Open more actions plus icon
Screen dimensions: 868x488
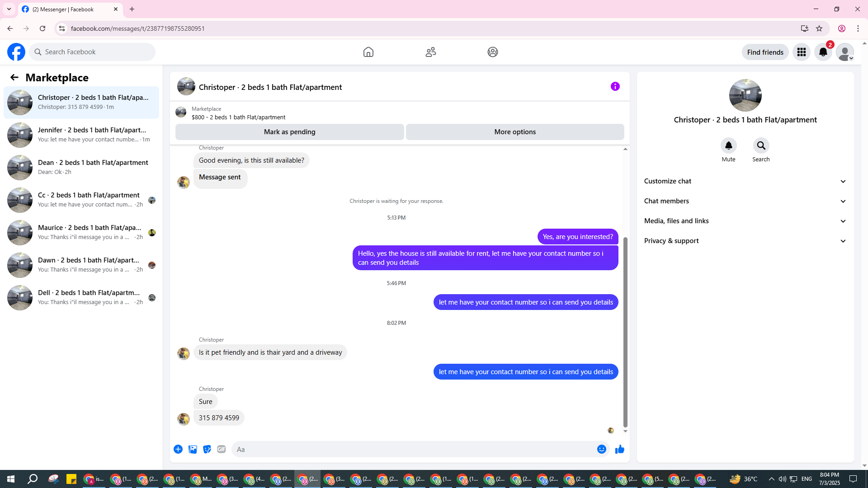coord(178,449)
